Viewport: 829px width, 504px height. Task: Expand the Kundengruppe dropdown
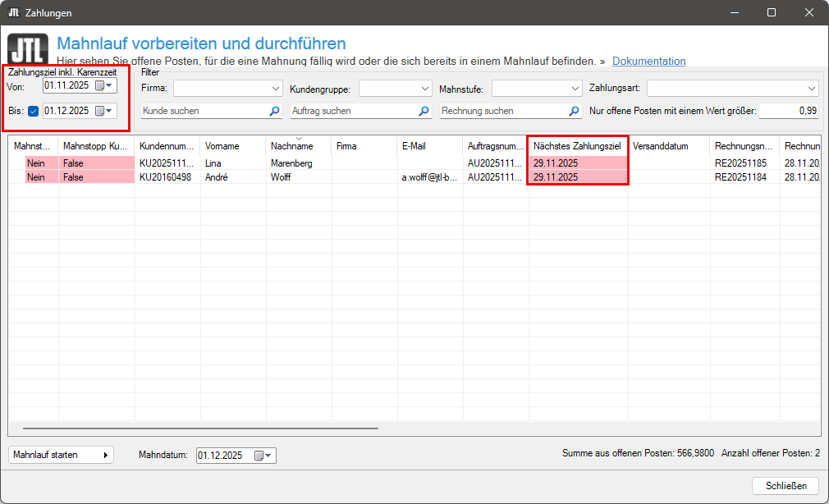[x=424, y=88]
